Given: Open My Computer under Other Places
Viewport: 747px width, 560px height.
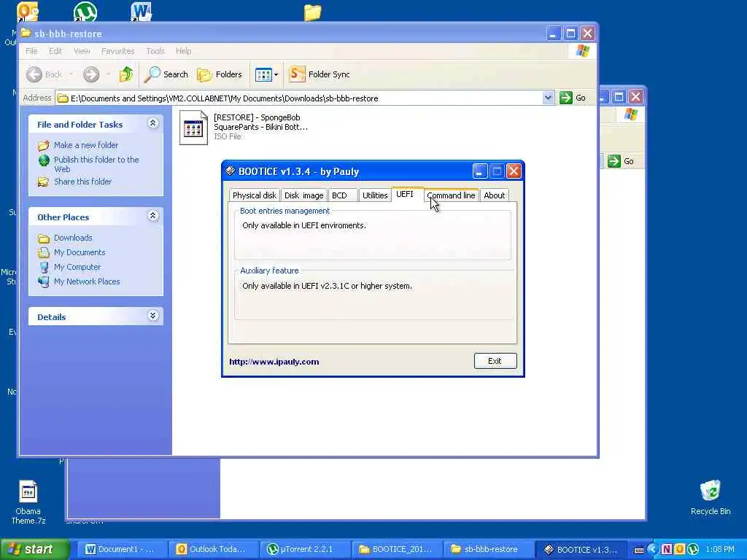Looking at the screenshot, I should (x=77, y=267).
